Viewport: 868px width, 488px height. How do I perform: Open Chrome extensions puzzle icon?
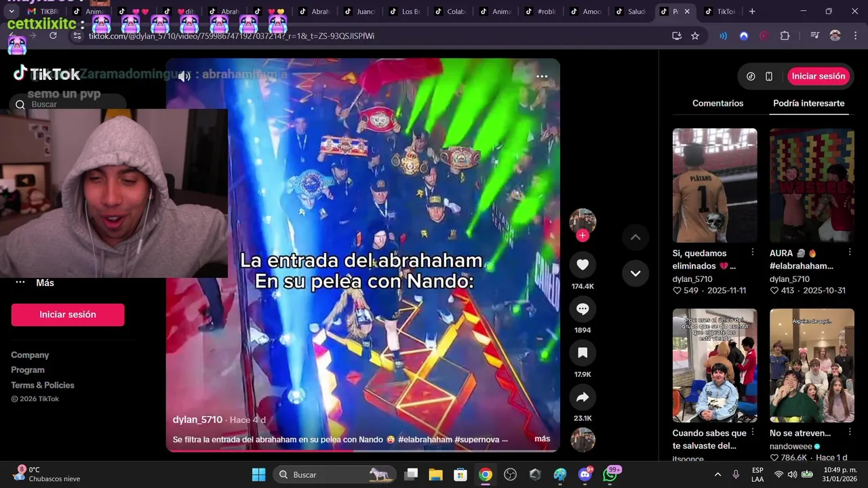click(785, 36)
